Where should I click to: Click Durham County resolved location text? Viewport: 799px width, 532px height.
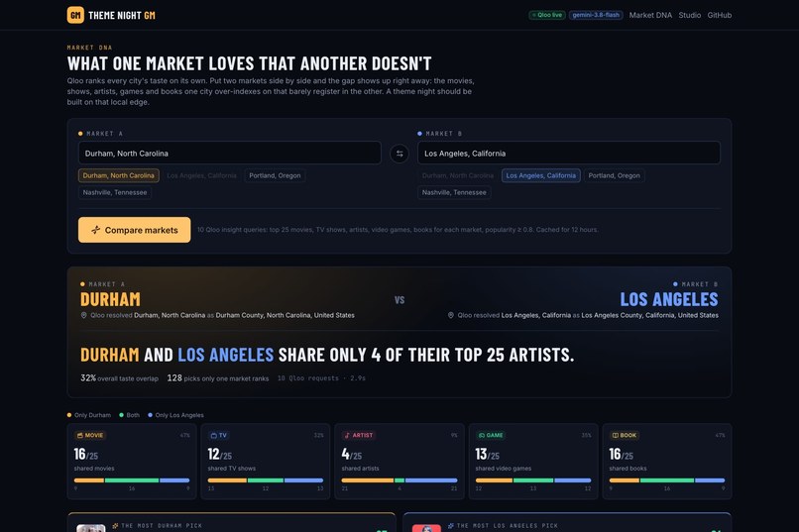point(285,315)
